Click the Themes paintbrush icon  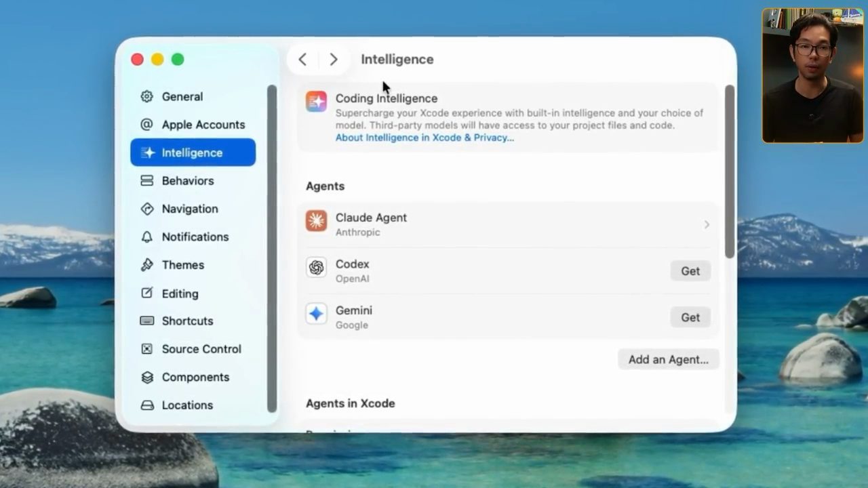[146, 265]
